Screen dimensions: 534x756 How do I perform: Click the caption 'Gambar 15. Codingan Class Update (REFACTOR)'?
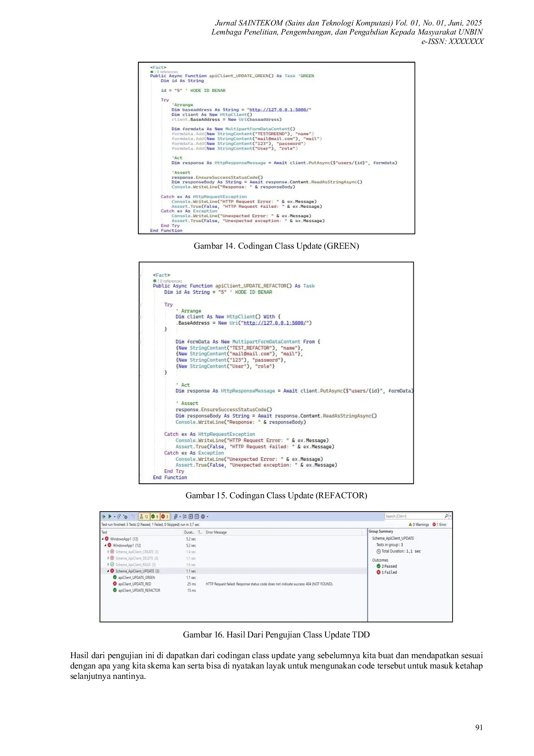tap(276, 496)
